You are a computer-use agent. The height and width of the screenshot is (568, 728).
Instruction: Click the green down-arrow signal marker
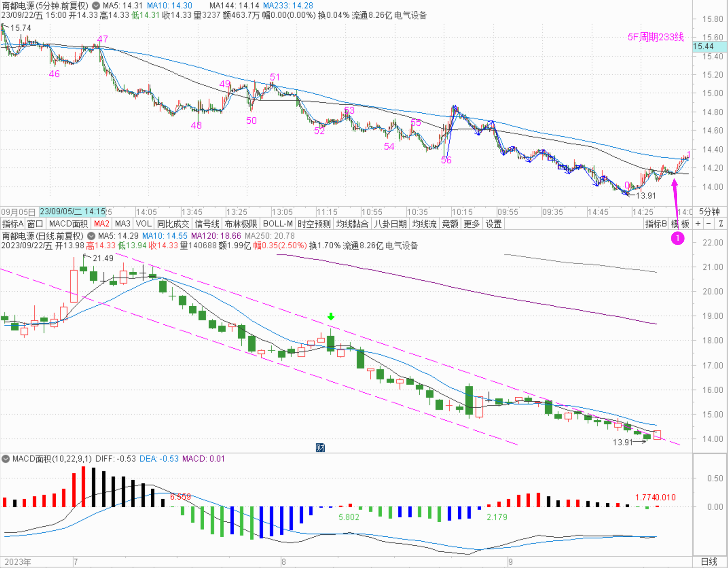point(331,317)
